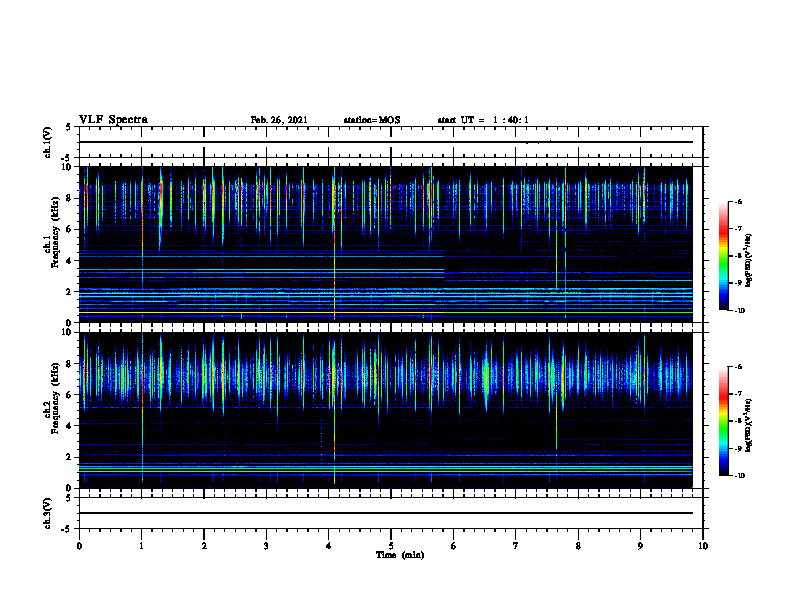The height and width of the screenshot is (612, 792).
Task: Click the "-6" label on ch.1 colorbar
Action: click(x=738, y=201)
